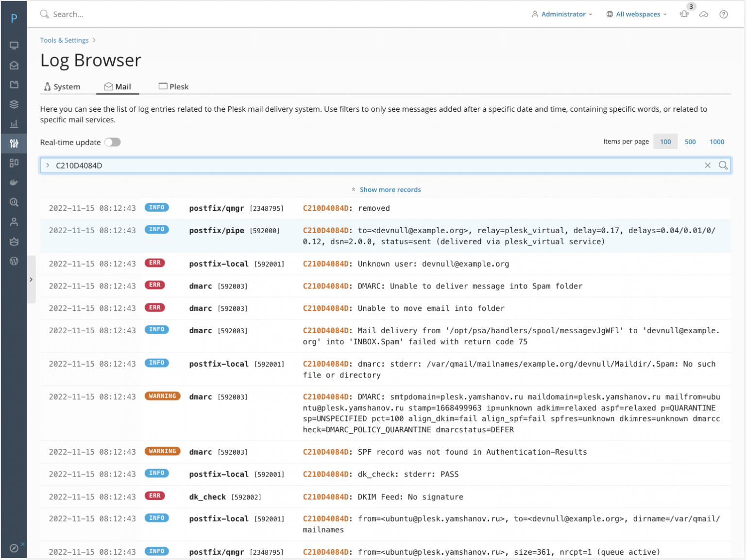This screenshot has height=560, width=746.
Task: Open help with the question mark icon
Action: 723,15
